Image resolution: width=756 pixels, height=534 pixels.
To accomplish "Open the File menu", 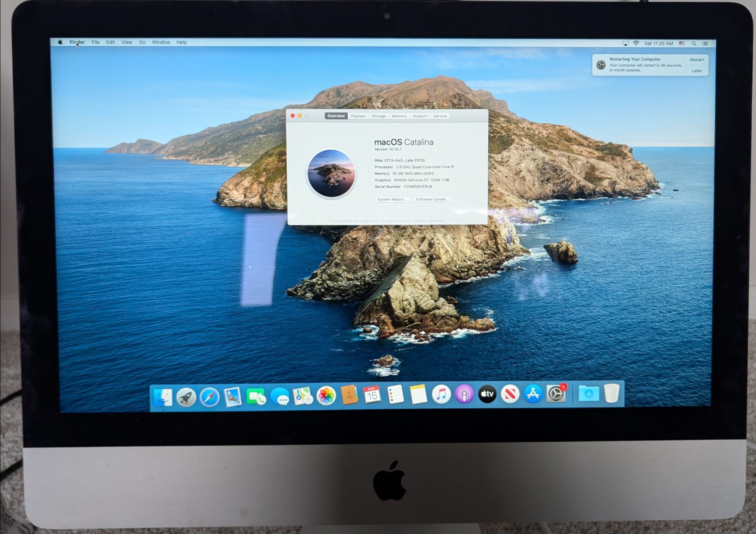I will point(96,42).
